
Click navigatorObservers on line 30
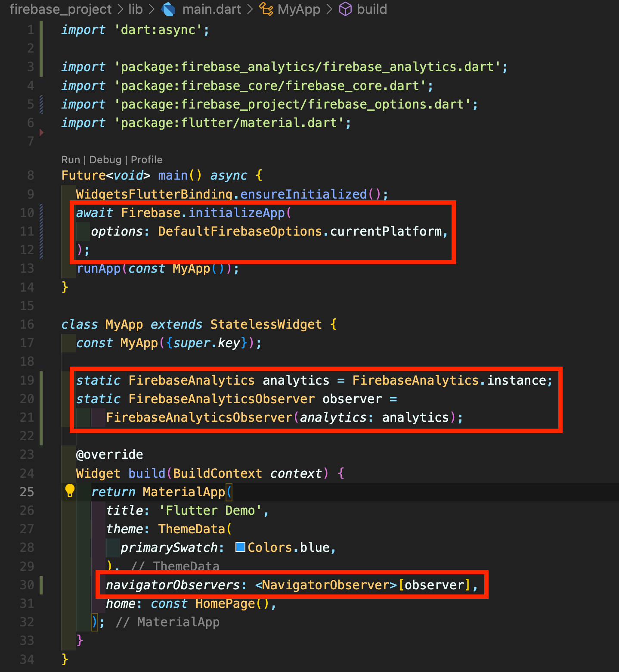point(173,585)
